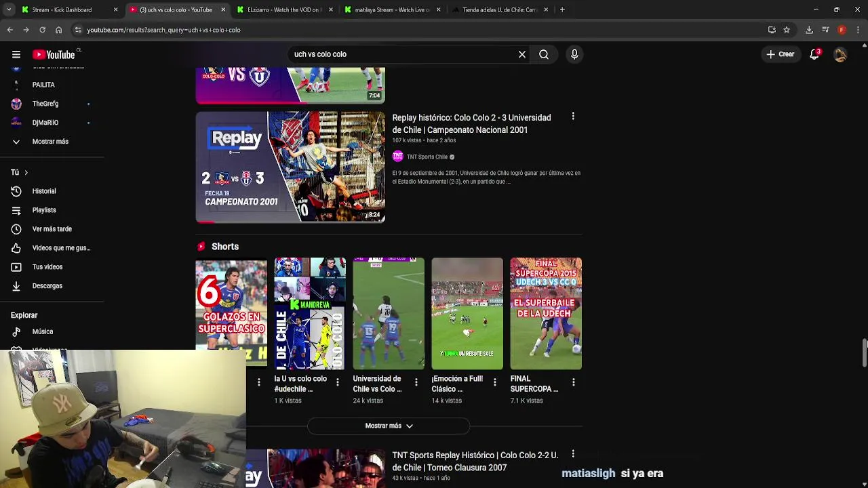Image resolution: width=868 pixels, height=488 pixels.
Task: Open YouTube notifications bell
Action: pos(814,54)
